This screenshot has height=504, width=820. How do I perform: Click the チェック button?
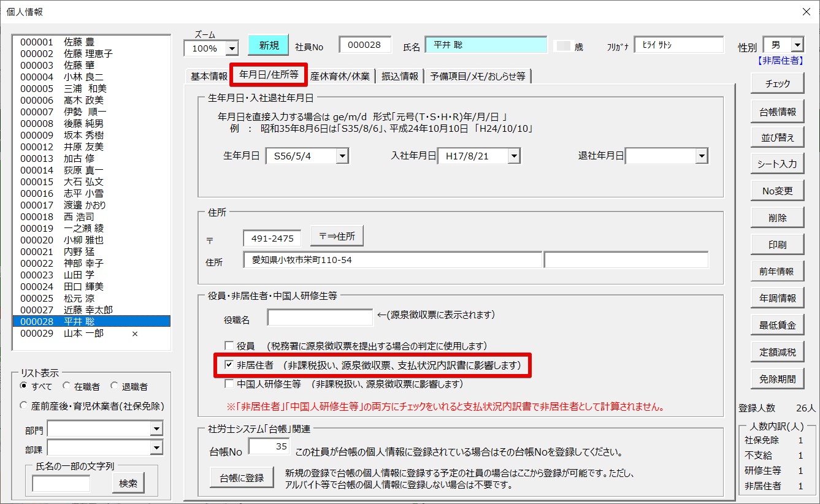[777, 84]
